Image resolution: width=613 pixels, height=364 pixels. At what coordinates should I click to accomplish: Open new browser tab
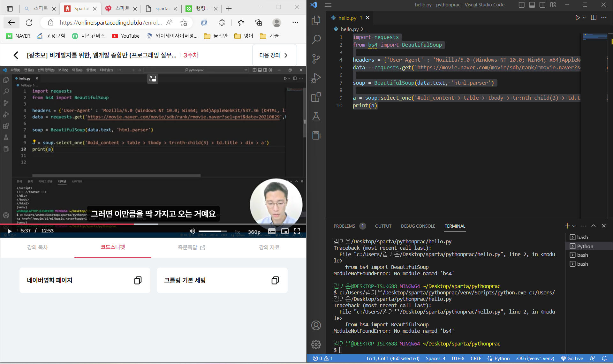pyautogui.click(x=229, y=9)
